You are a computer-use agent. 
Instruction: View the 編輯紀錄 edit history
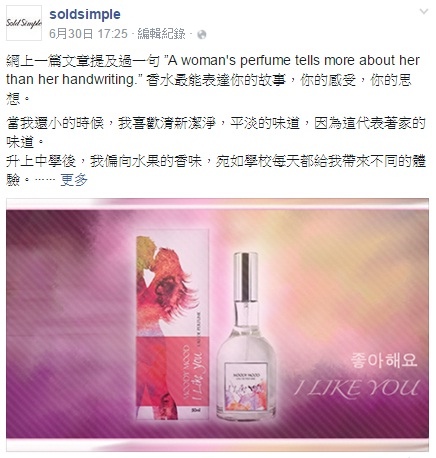161,34
